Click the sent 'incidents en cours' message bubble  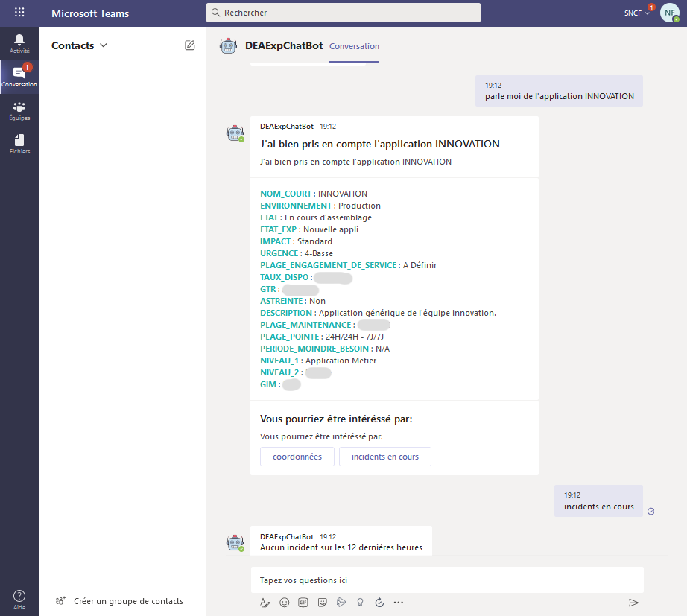598,501
